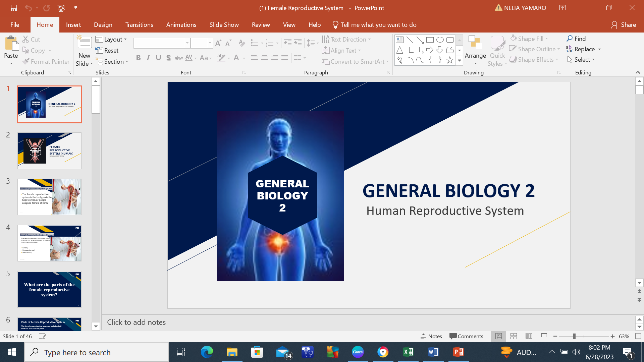Screen dimensions: 644x362
Task: Switch to Reading View icon
Action: click(x=529, y=336)
